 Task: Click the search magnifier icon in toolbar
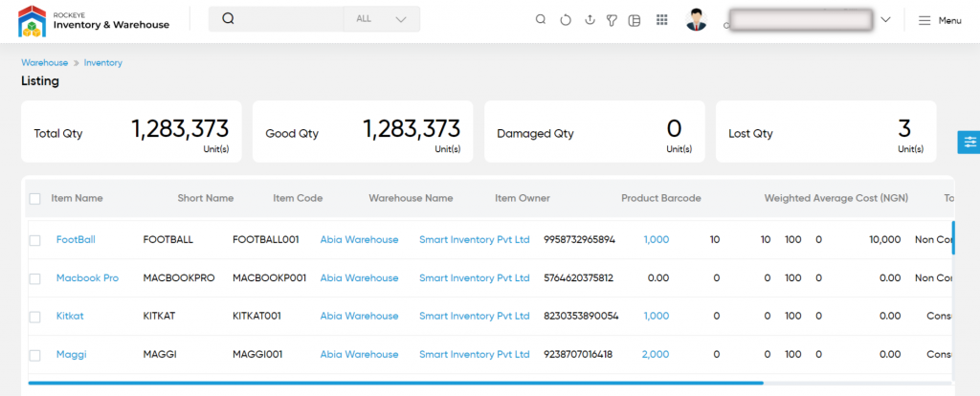pyautogui.click(x=541, y=20)
